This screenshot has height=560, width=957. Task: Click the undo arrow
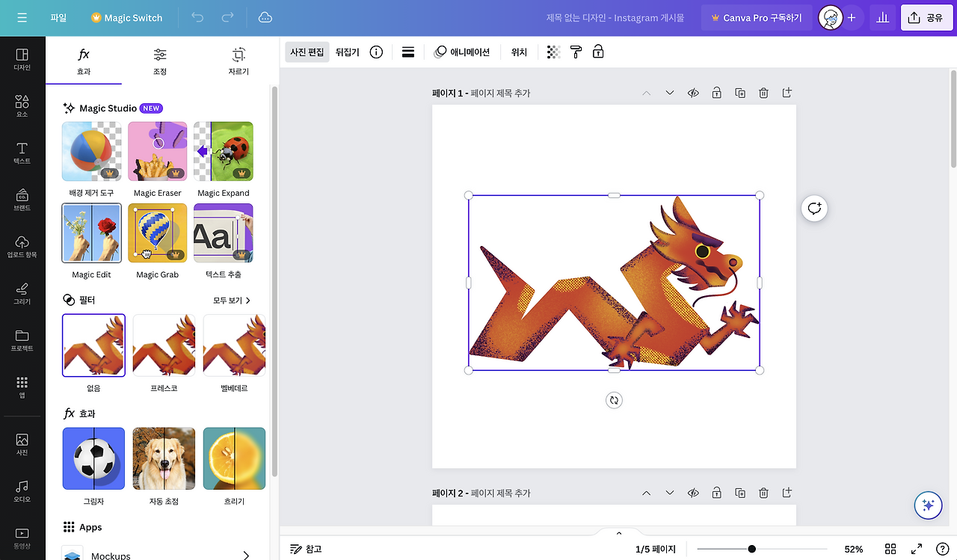point(197,17)
